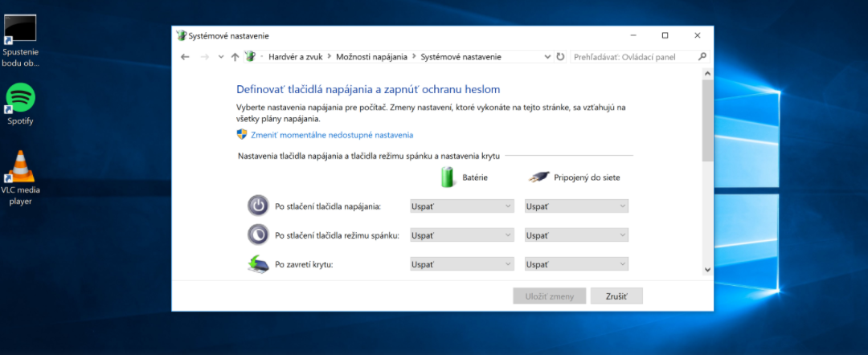
Task: Open the recent locations chevron near navigation arrows
Action: 221,57
